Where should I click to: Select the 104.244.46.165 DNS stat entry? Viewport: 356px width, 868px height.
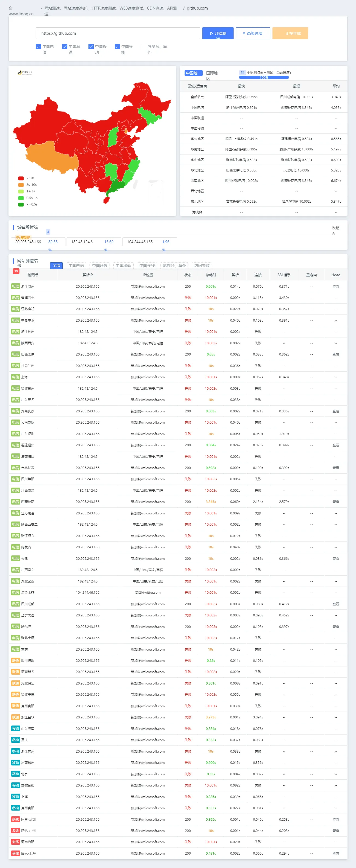pyautogui.click(x=150, y=242)
